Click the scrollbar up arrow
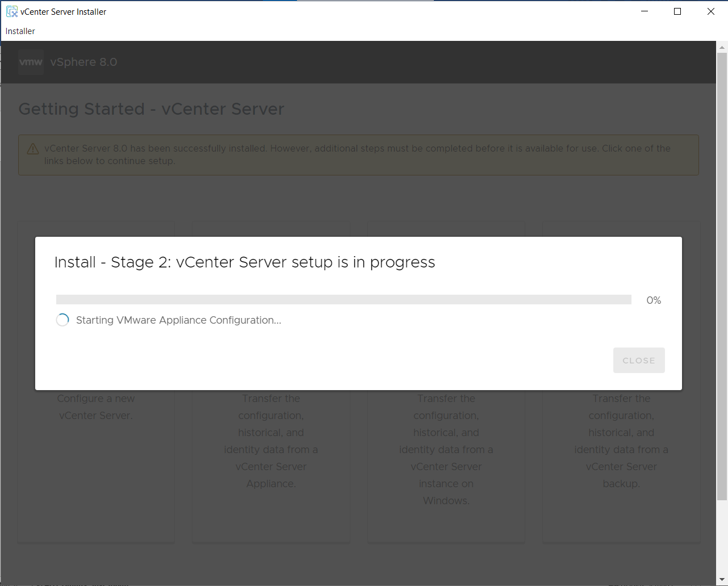This screenshot has width=728, height=586. (x=722, y=47)
